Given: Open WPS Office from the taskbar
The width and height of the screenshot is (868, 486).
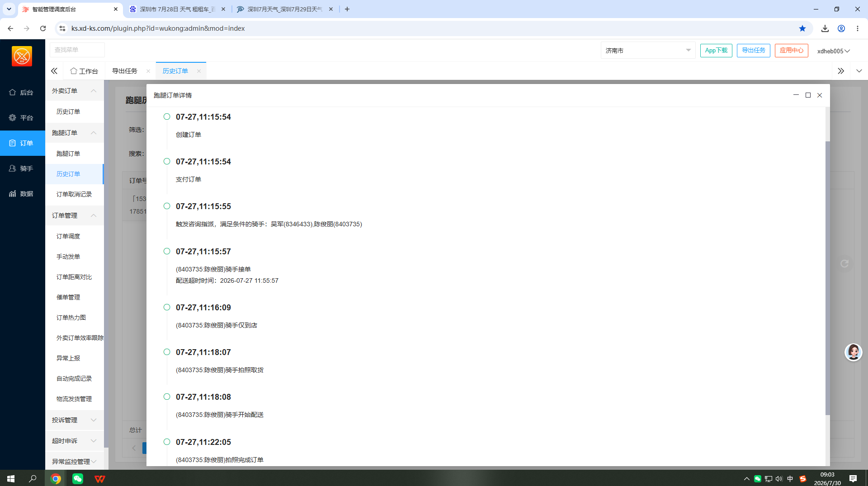Looking at the screenshot, I should click(x=100, y=478).
